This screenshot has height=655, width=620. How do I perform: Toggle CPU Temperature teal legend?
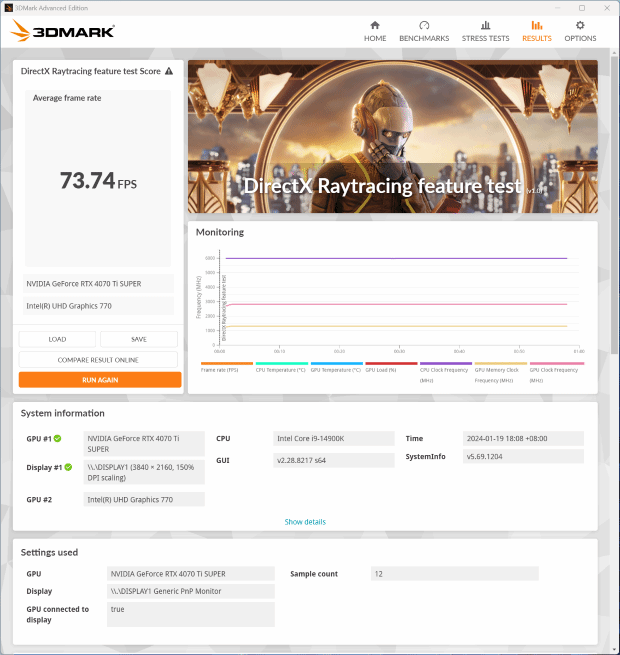282,367
